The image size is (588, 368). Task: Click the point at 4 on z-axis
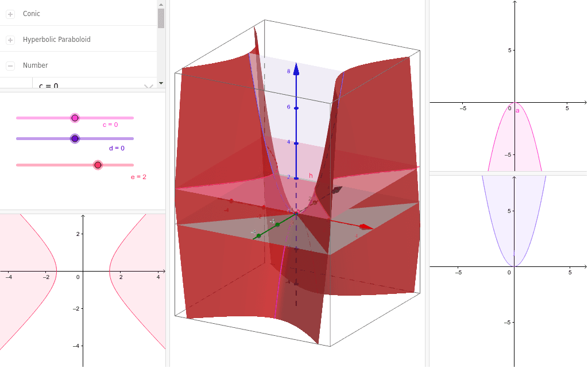(296, 144)
